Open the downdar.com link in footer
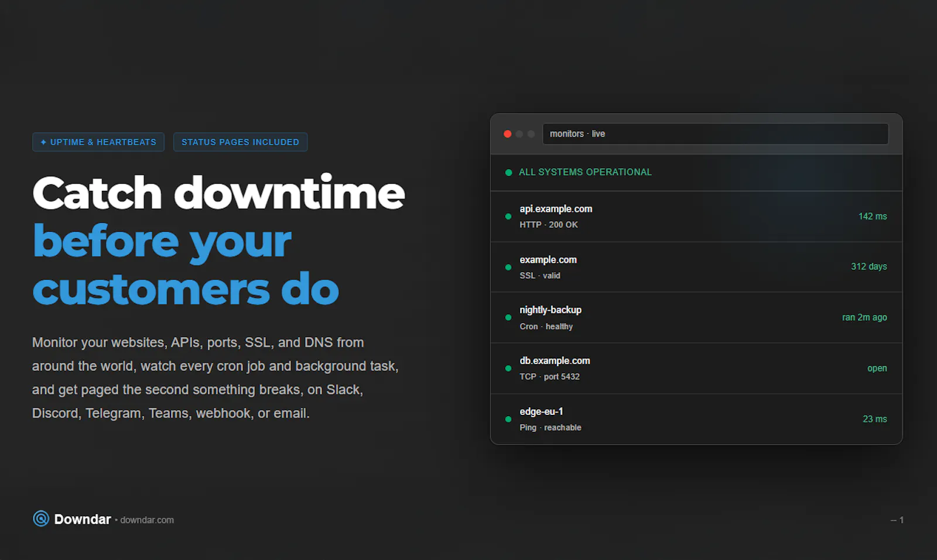This screenshot has width=937, height=560. pos(147,520)
